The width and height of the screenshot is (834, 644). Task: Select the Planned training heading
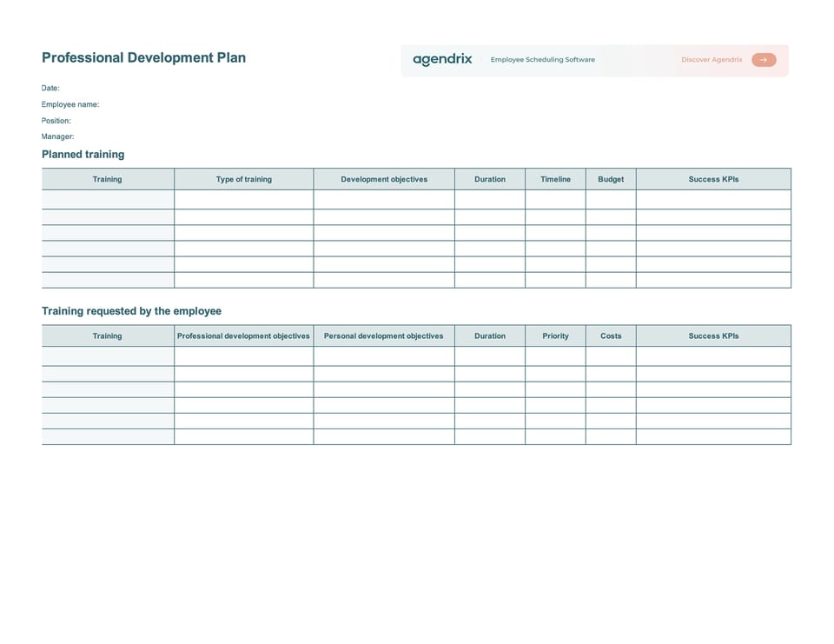coord(83,155)
